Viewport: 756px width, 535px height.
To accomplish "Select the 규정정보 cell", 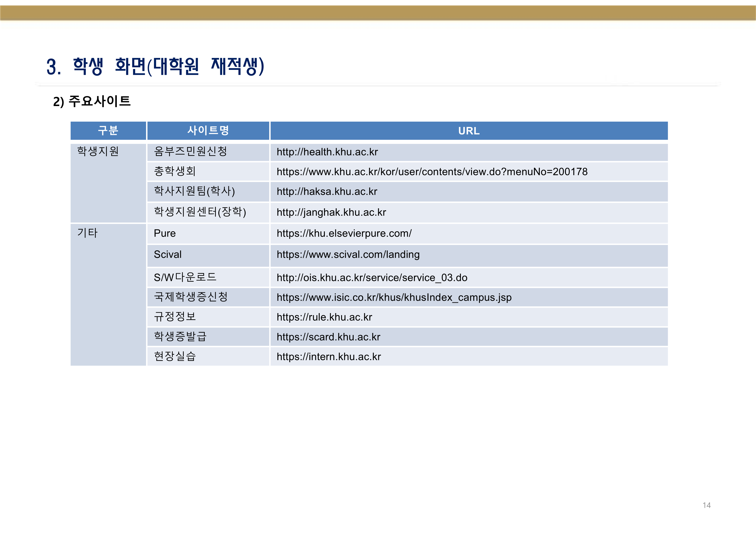I will click(208, 317).
